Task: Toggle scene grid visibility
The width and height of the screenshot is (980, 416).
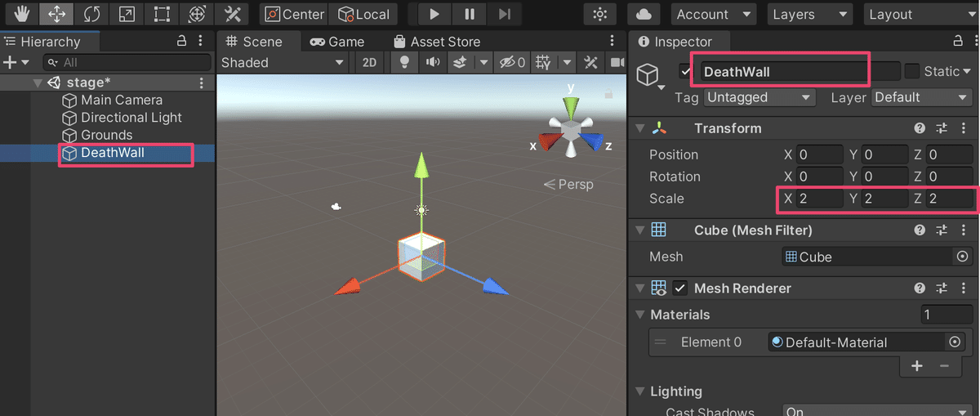Action: tap(542, 62)
